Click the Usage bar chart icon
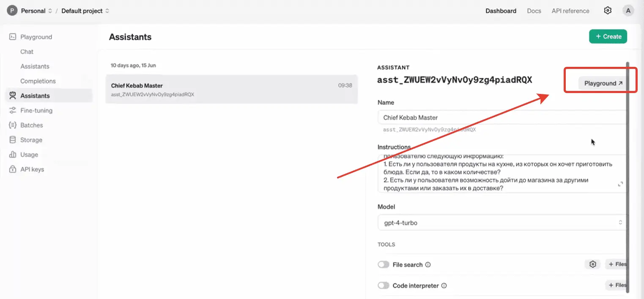Image resolution: width=644 pixels, height=299 pixels. pyautogui.click(x=13, y=155)
